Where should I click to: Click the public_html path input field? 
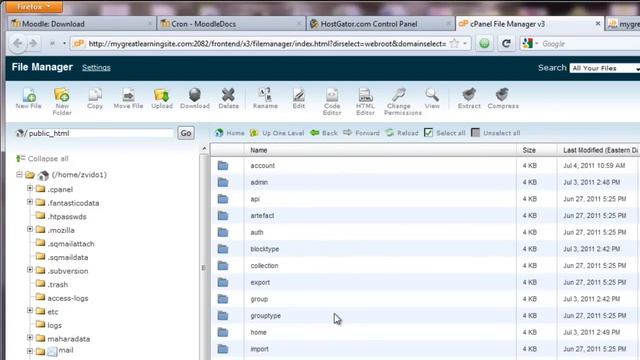(x=100, y=133)
